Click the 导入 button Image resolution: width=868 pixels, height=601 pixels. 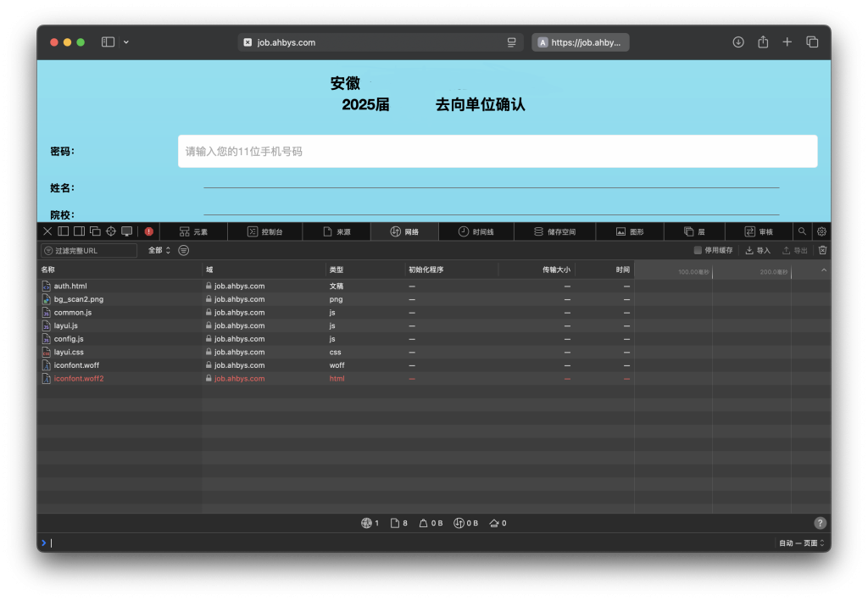758,250
